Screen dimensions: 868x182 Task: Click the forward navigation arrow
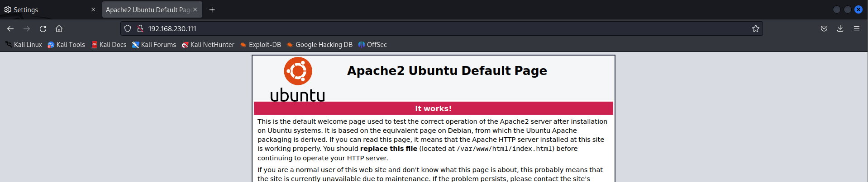(x=27, y=28)
